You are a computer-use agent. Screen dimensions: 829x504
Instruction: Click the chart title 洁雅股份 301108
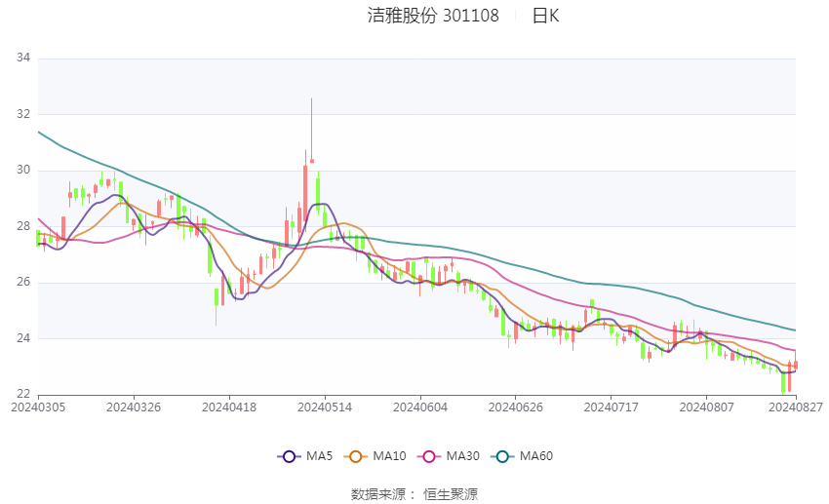click(x=433, y=16)
